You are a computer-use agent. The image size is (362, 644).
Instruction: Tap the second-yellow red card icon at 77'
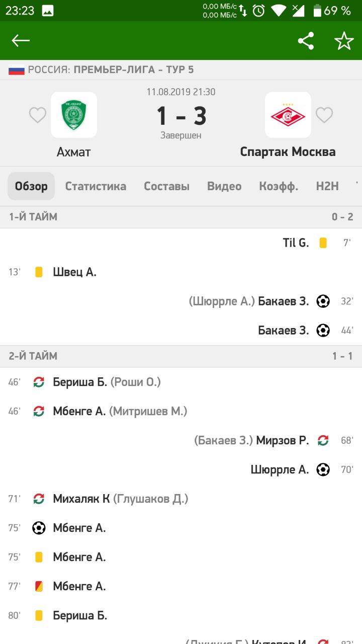(39, 586)
